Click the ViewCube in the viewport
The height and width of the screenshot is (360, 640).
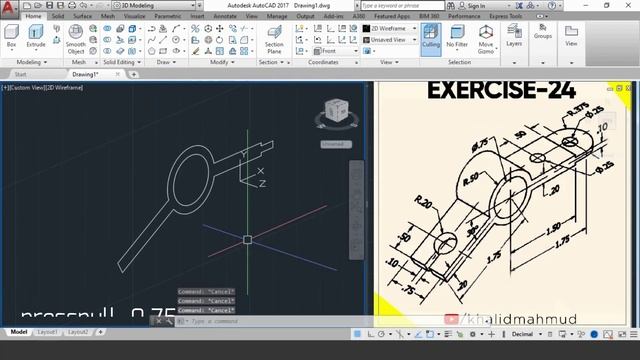click(x=336, y=110)
